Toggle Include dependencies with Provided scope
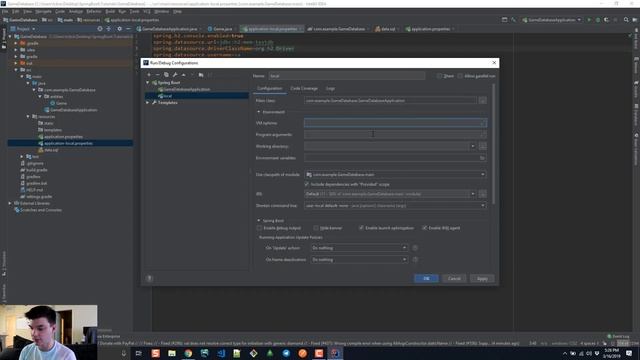Image resolution: width=640 pixels, height=360 pixels. (x=307, y=184)
